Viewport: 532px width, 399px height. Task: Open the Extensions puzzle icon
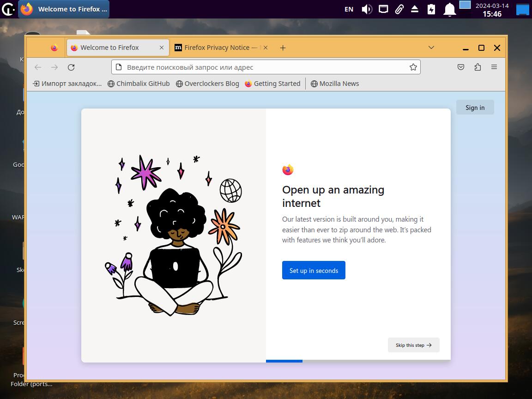[478, 67]
